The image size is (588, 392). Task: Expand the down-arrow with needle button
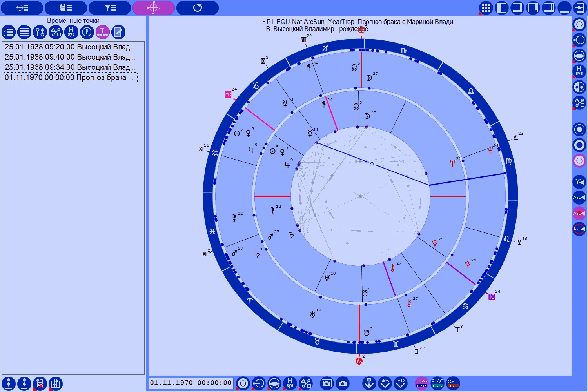tap(369, 383)
